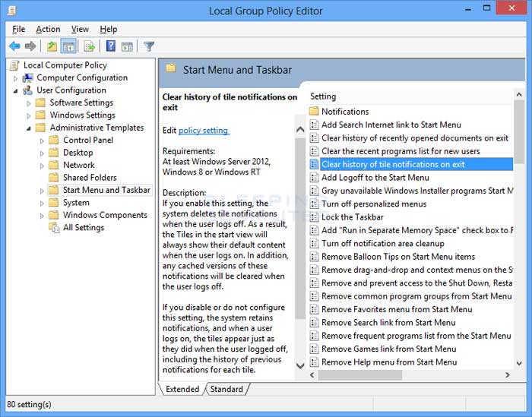532x417 pixels.
Task: Toggle the Show/Hide Action Pane icon
Action: point(127,46)
